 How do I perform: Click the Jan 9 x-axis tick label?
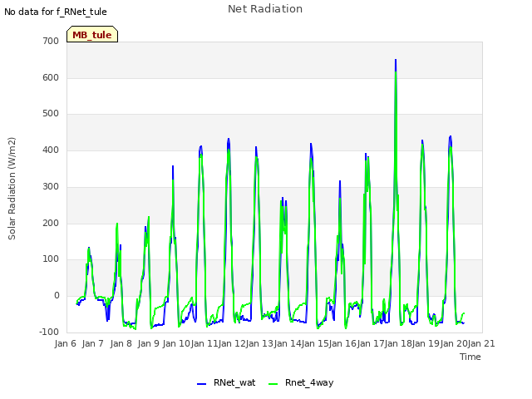pyautogui.click(x=149, y=343)
